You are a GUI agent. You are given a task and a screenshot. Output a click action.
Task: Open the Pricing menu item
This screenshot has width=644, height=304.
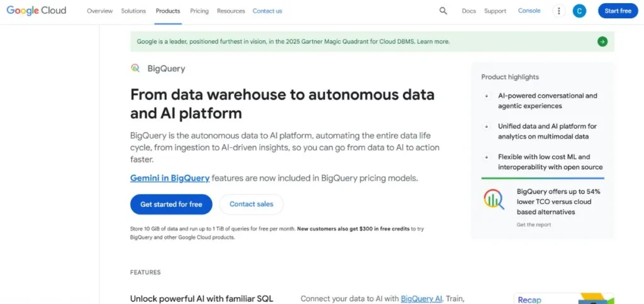coord(199,11)
